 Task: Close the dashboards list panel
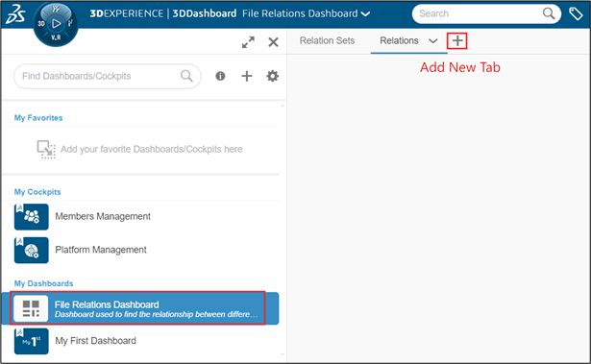tap(273, 42)
